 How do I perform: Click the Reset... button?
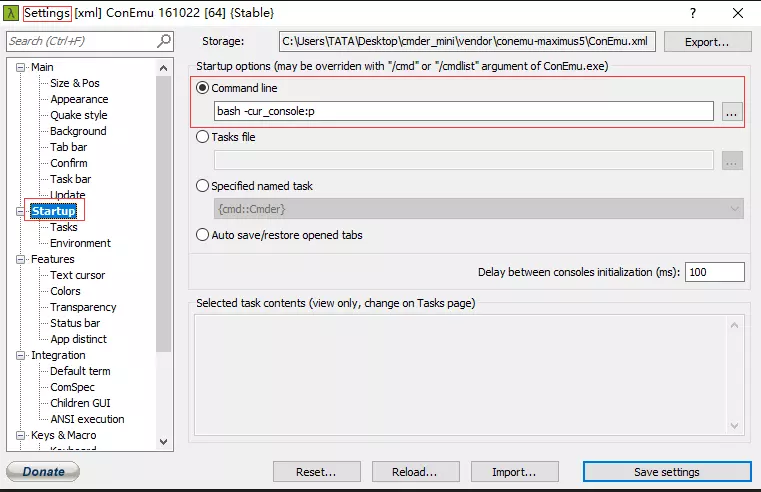tap(316, 472)
